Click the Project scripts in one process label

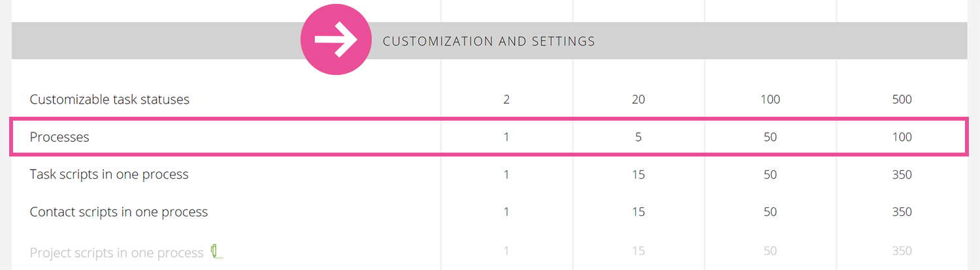[x=117, y=252]
